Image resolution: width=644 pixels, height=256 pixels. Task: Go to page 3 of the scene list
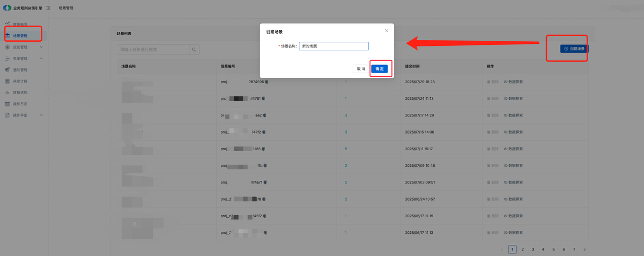[x=533, y=249]
